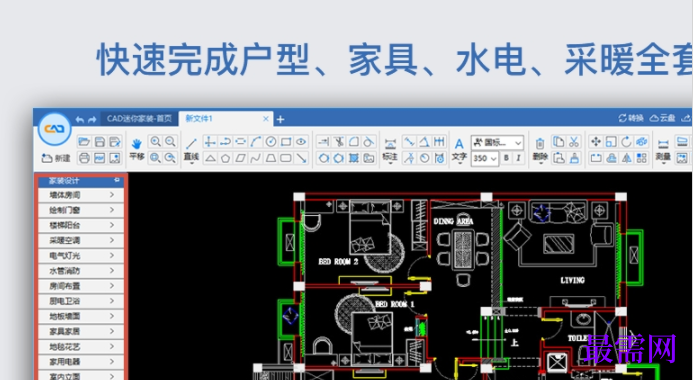This screenshot has height=380, width=695.
Task: Click the copy icon next to delete
Action: click(558, 141)
